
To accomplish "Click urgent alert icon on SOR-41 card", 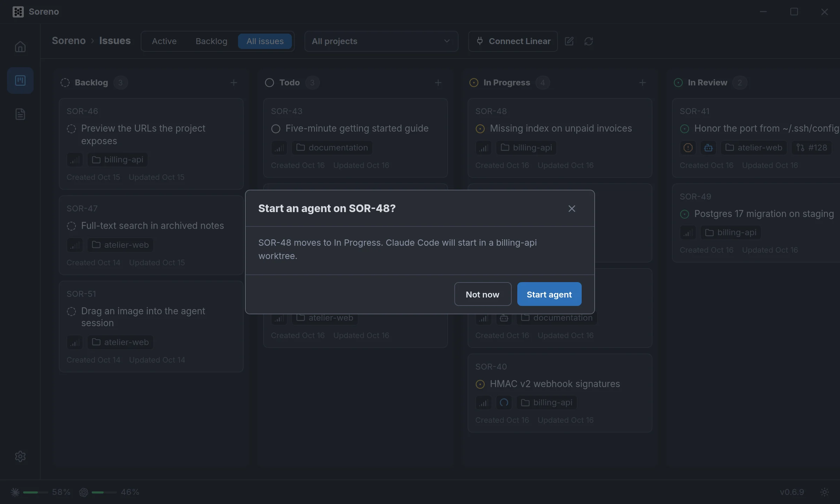I will pos(688,148).
